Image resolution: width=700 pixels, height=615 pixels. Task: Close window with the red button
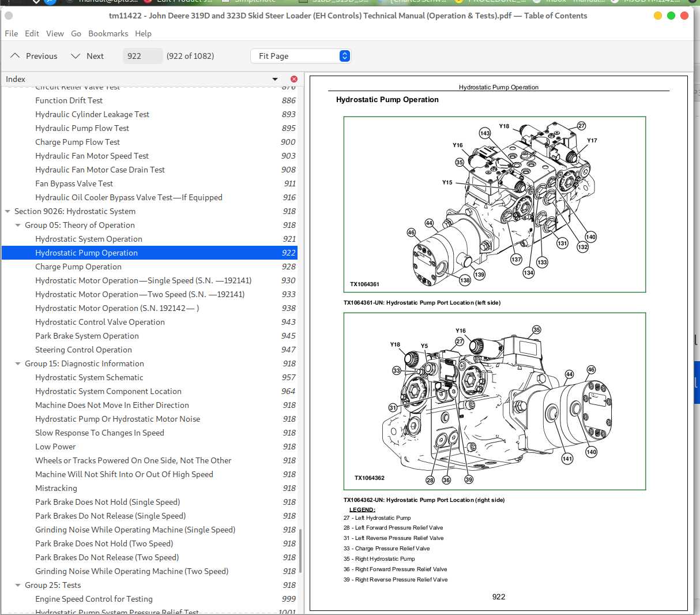coord(684,16)
